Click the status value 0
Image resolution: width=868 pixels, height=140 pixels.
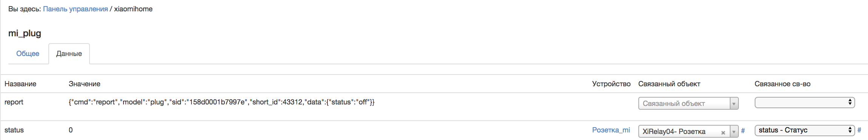point(71,130)
